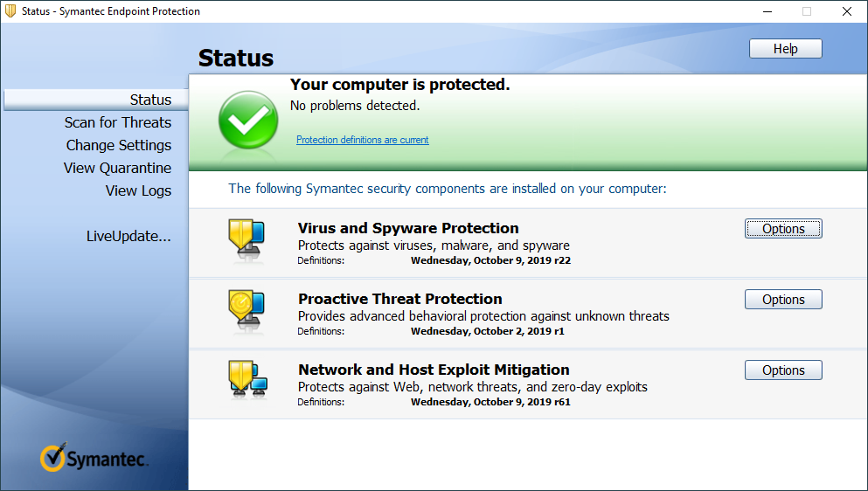The image size is (868, 491).
Task: Open Options for Proactive Threat Protection
Action: pyautogui.click(x=783, y=300)
